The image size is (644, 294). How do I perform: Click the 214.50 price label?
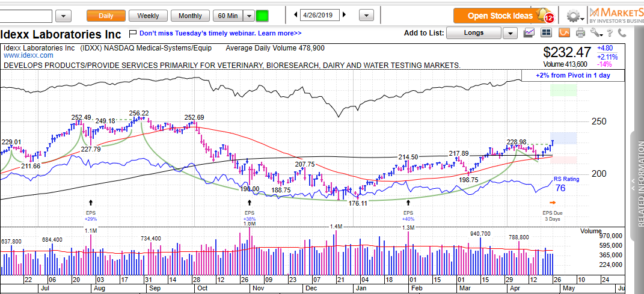tap(408, 157)
